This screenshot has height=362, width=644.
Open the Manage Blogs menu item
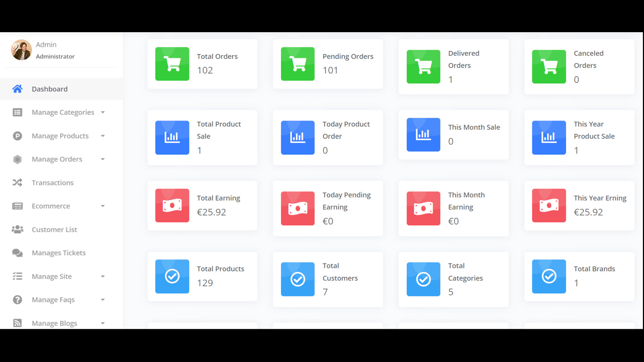coord(54,323)
